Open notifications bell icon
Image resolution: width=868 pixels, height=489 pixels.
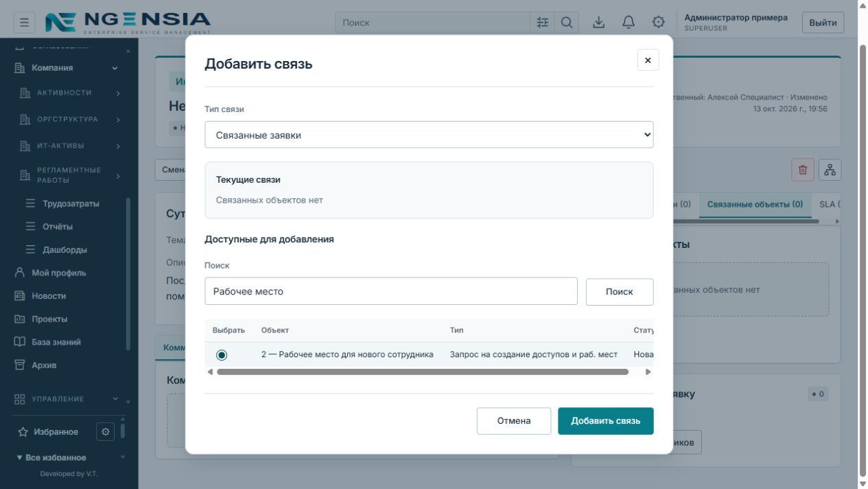[629, 23]
